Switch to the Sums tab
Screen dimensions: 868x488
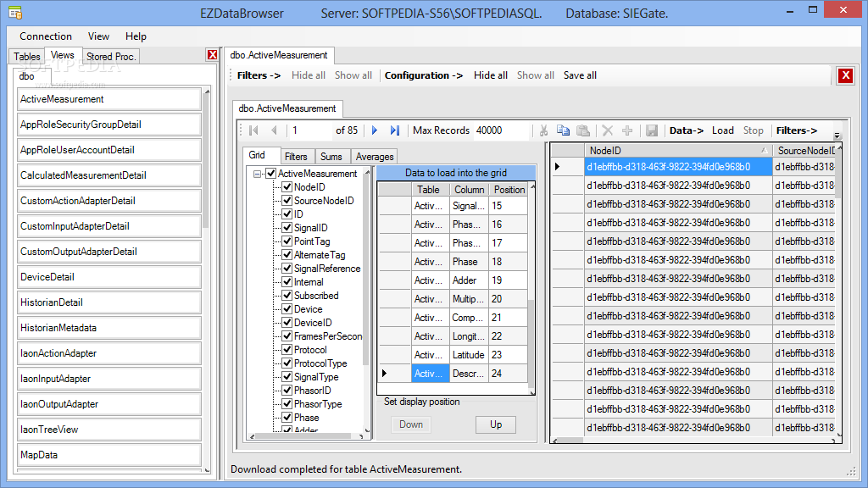click(x=331, y=157)
